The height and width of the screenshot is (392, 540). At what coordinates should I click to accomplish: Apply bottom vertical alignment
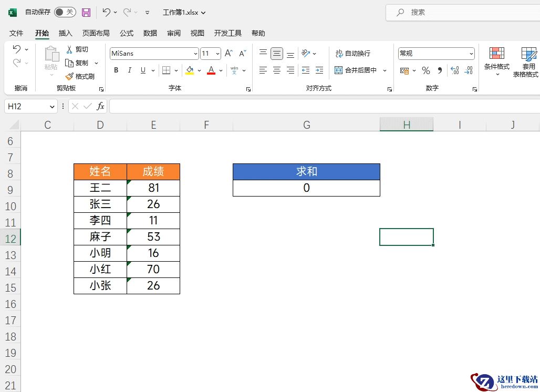tap(290, 54)
